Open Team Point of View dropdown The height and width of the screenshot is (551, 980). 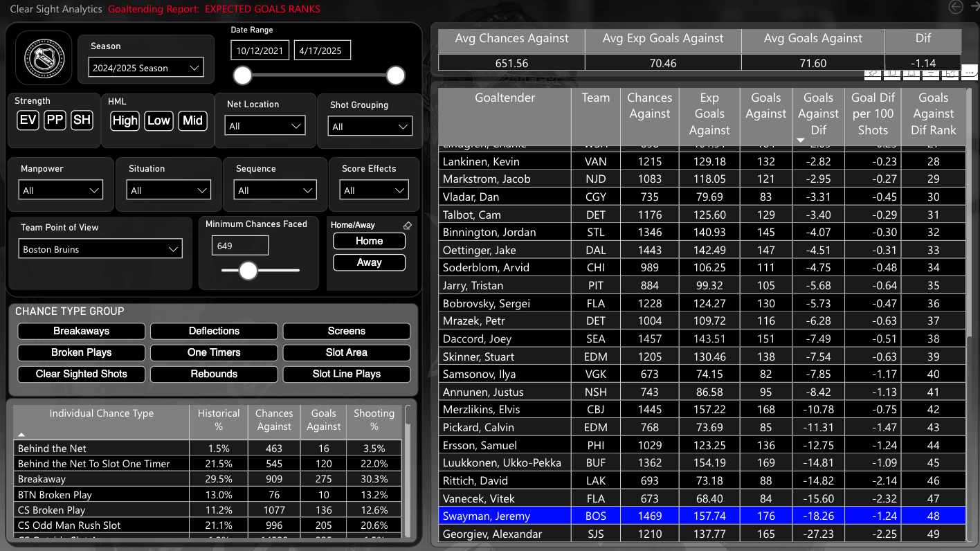[100, 249]
